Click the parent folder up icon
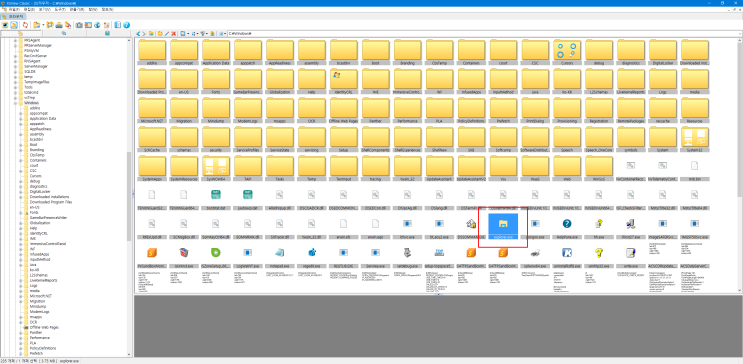This screenshot has width=743, height=364. [151, 34]
